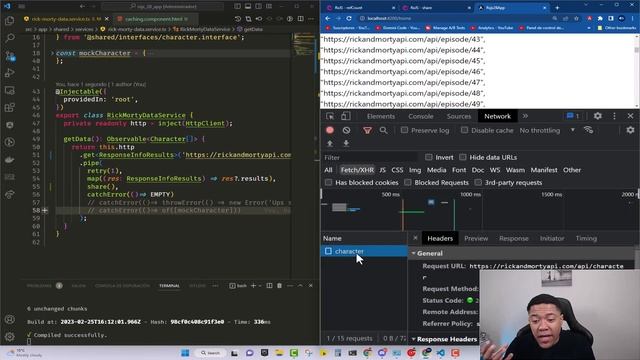
Task: Switch to the Console DevTools tab
Action: point(421,116)
